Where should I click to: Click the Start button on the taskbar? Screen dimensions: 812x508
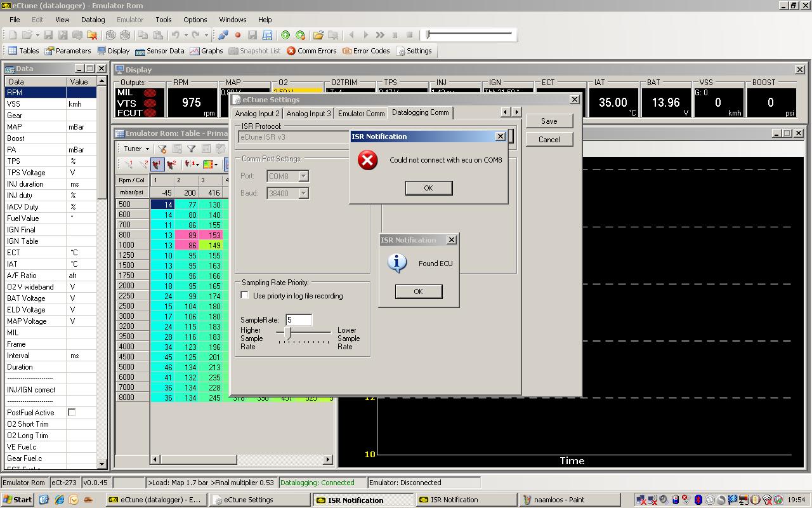[17, 500]
